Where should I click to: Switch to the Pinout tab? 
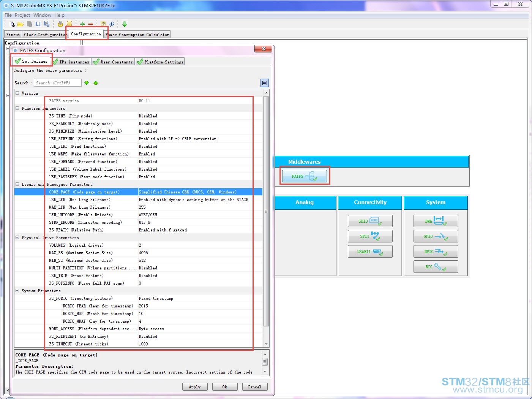(x=13, y=35)
